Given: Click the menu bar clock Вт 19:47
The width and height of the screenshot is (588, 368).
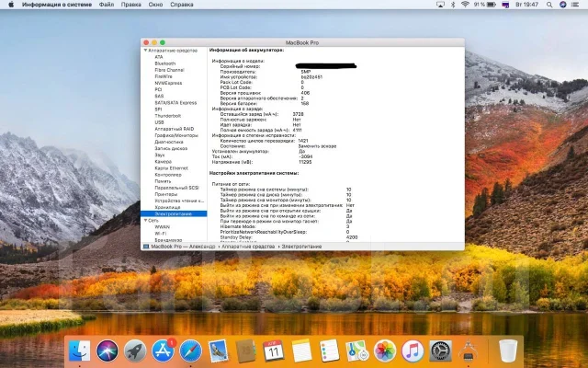Looking at the screenshot, I should tap(526, 5).
